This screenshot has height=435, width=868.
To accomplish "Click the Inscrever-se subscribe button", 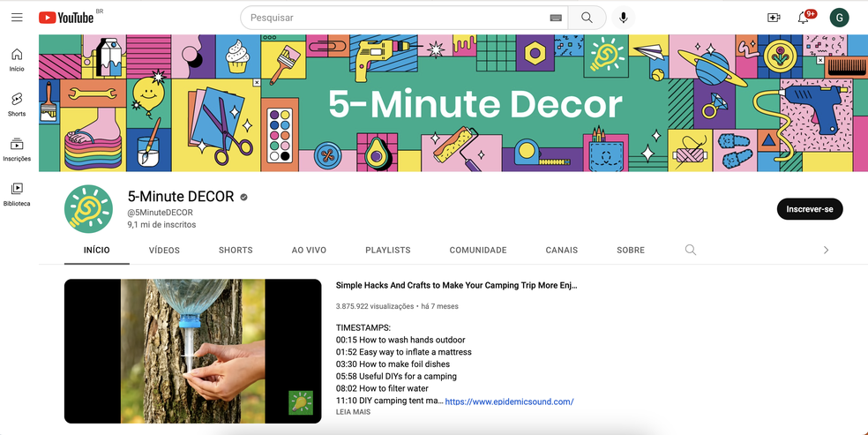I will tap(810, 209).
